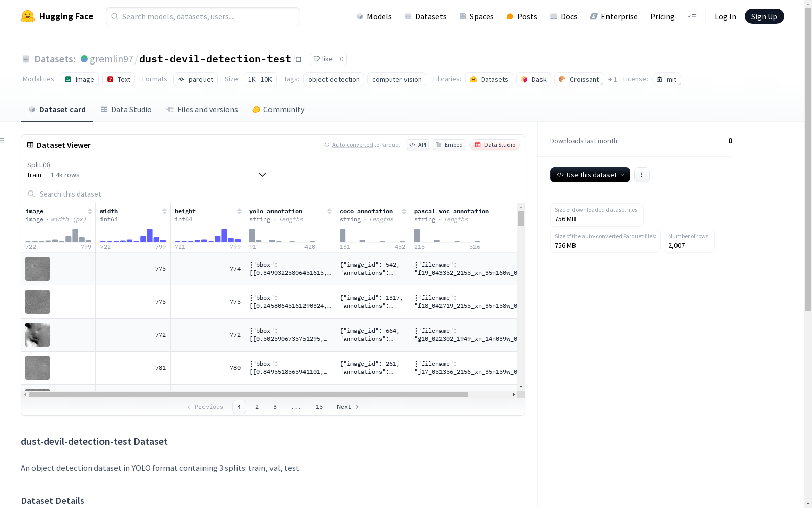Click the mit license tag

pos(667,79)
